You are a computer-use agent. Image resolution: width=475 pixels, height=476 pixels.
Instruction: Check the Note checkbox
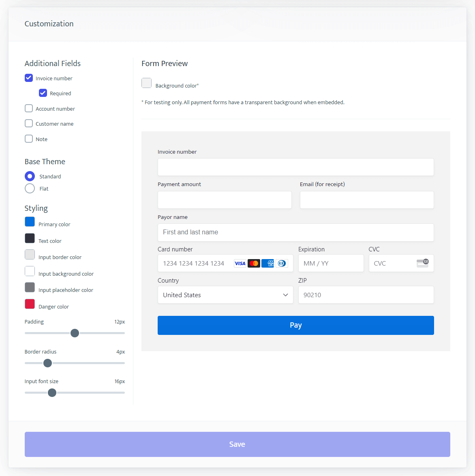coord(29,139)
